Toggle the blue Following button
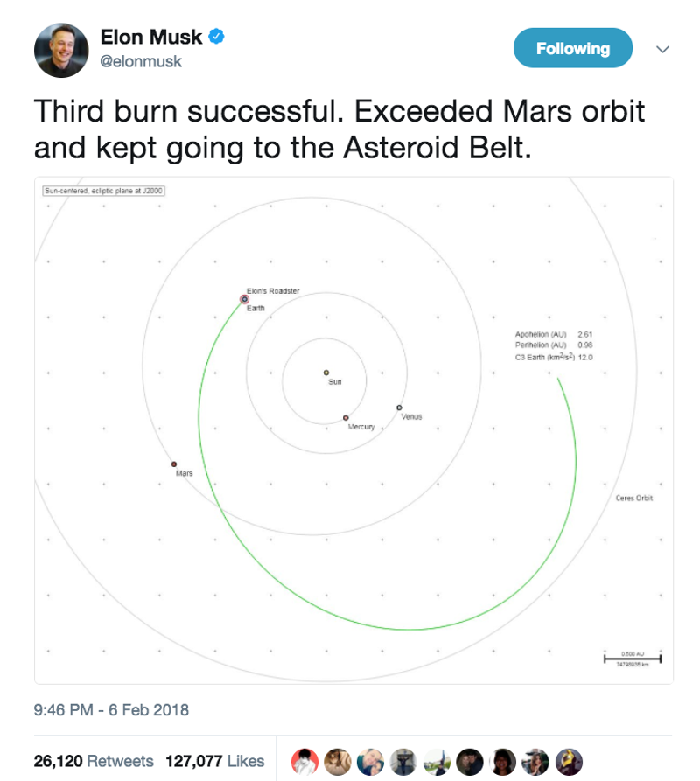 click(572, 49)
